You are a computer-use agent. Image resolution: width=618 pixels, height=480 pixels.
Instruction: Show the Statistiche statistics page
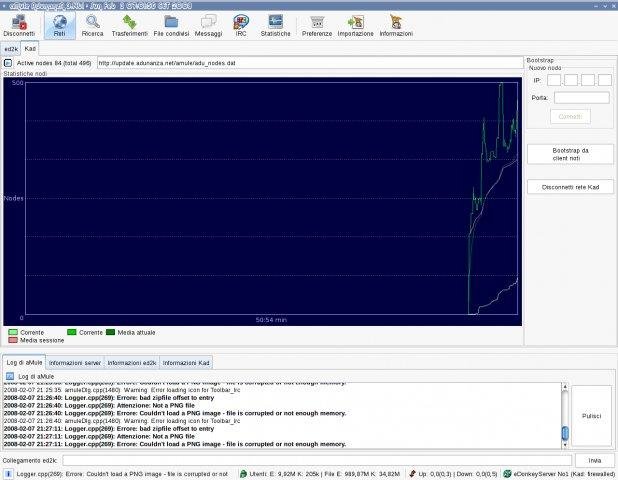tap(275, 25)
